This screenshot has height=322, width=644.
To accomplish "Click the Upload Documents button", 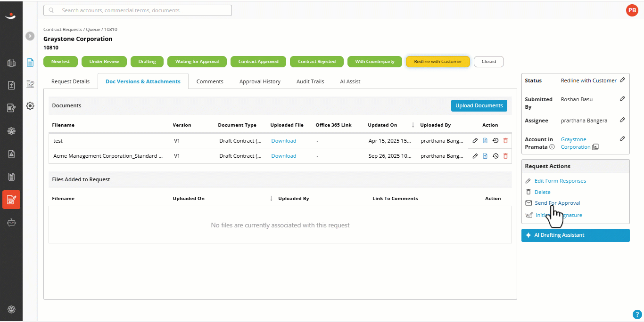I will point(479,105).
